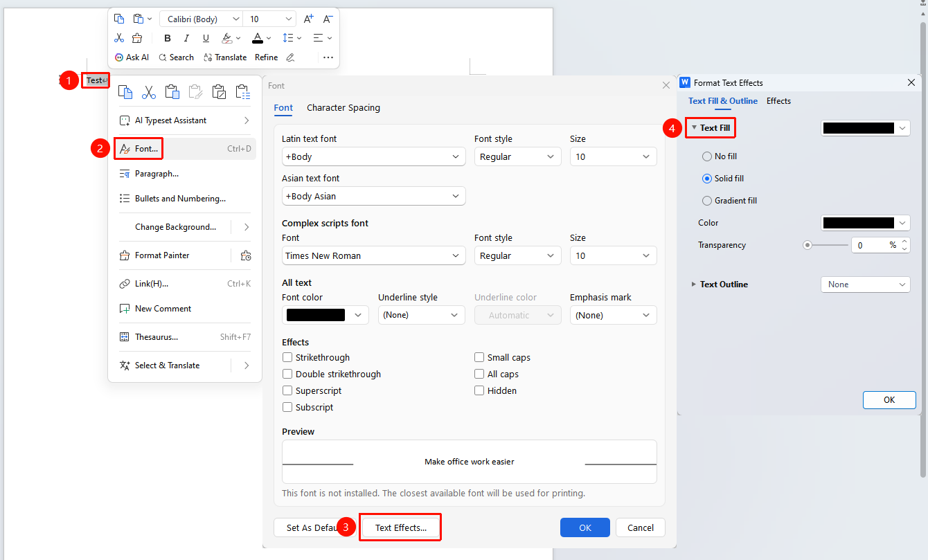Click the Transparency slider handle
Screen dimensions: 928x560
click(x=807, y=245)
